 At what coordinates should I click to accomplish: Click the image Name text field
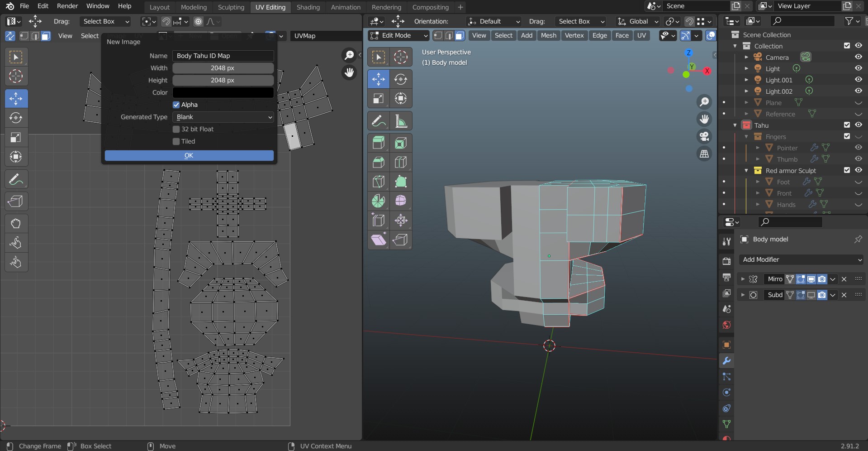(223, 56)
